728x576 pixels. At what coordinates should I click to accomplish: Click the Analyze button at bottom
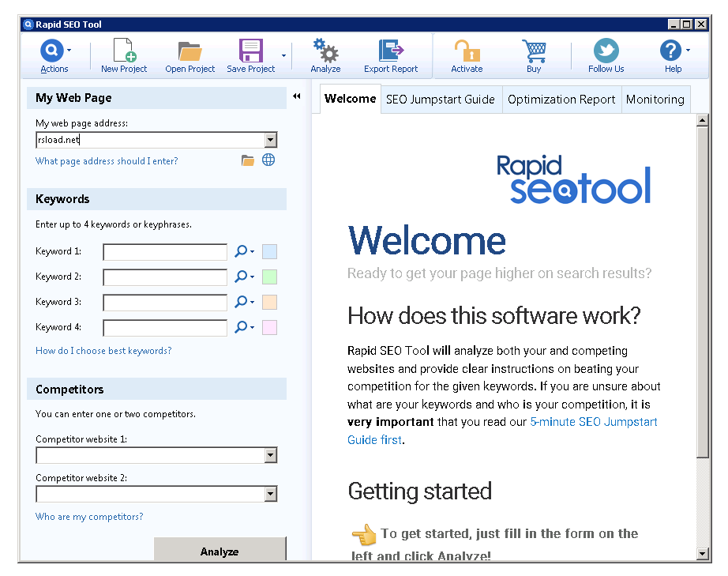coord(220,552)
